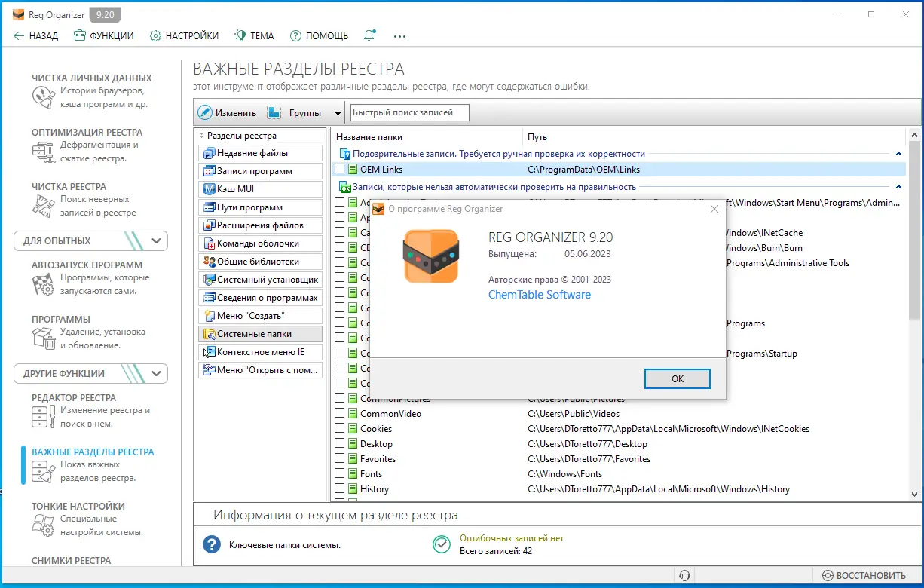Collapse the Подозрительные записи group arrow
This screenshot has height=588, width=924.
[x=898, y=154]
